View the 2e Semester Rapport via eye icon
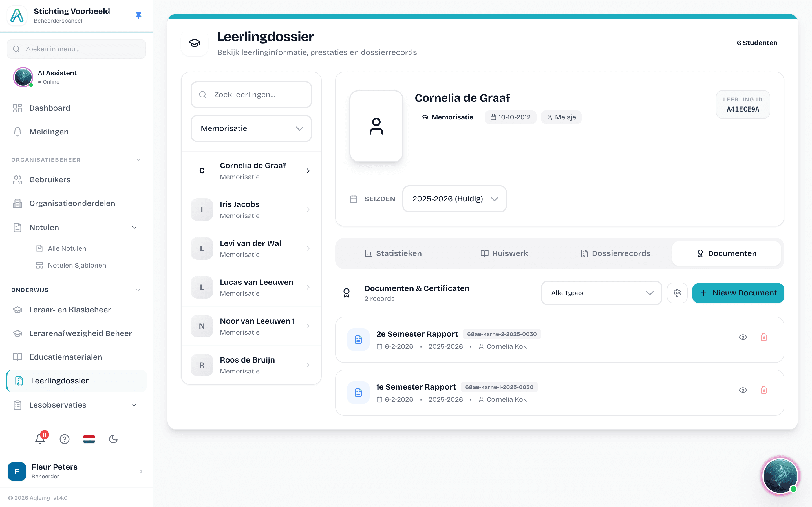Viewport: 812px width, 507px height. (x=743, y=337)
